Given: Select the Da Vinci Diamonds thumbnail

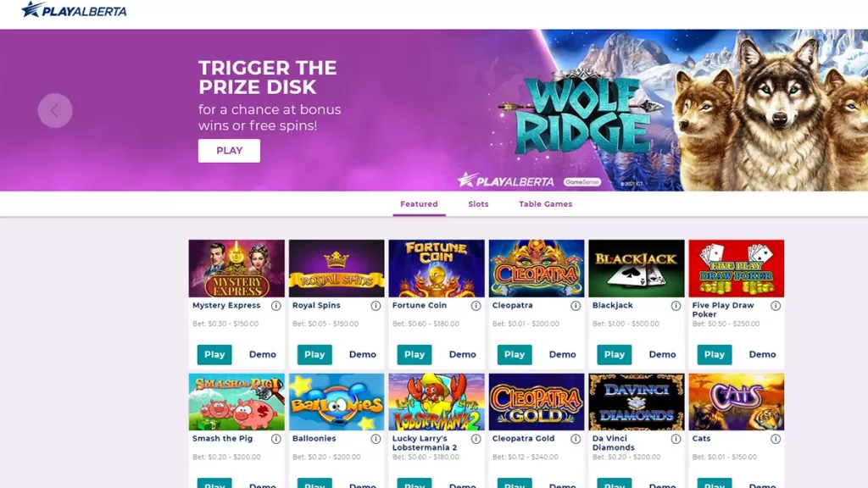Looking at the screenshot, I should (636, 402).
